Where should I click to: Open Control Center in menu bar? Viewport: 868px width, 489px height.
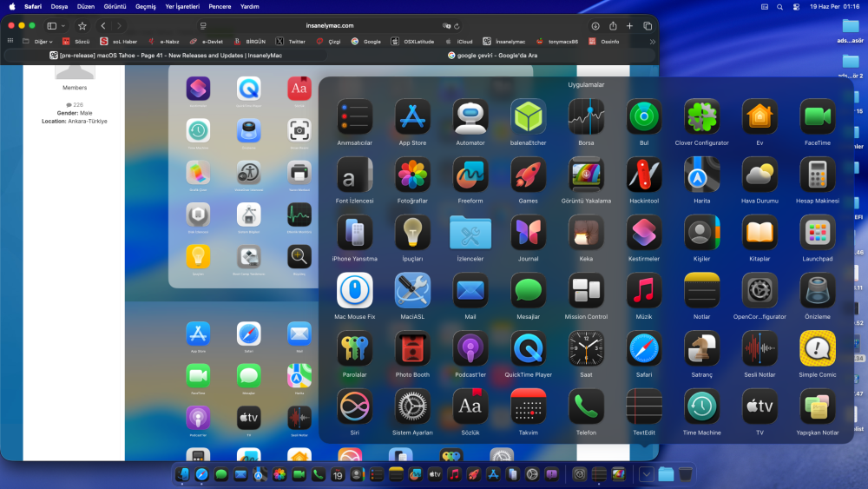796,7
